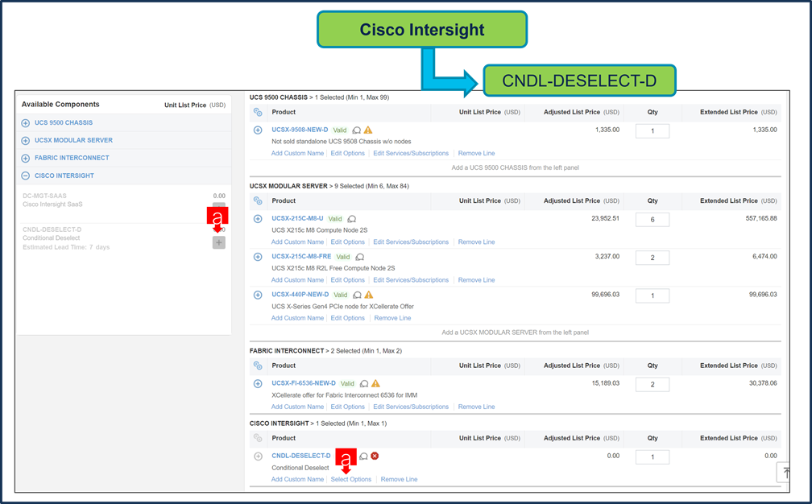Add CNDL-DESELECT-D with plus button

click(219, 242)
